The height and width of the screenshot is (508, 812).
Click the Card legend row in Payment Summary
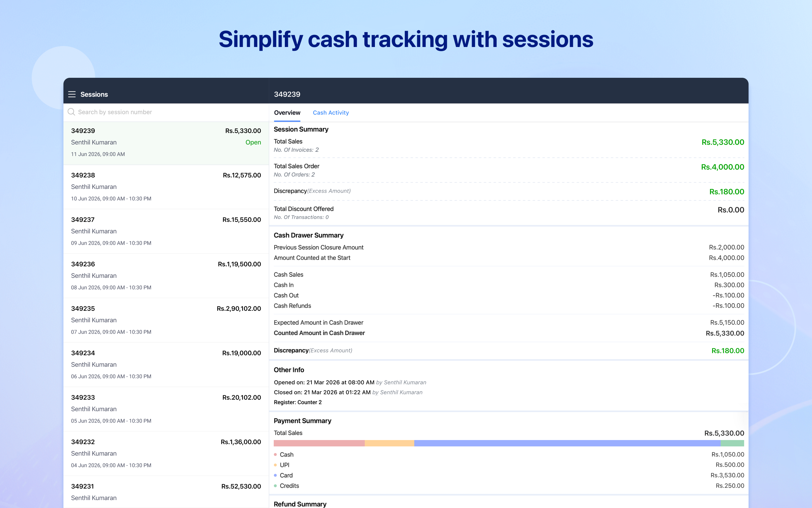click(x=509, y=475)
